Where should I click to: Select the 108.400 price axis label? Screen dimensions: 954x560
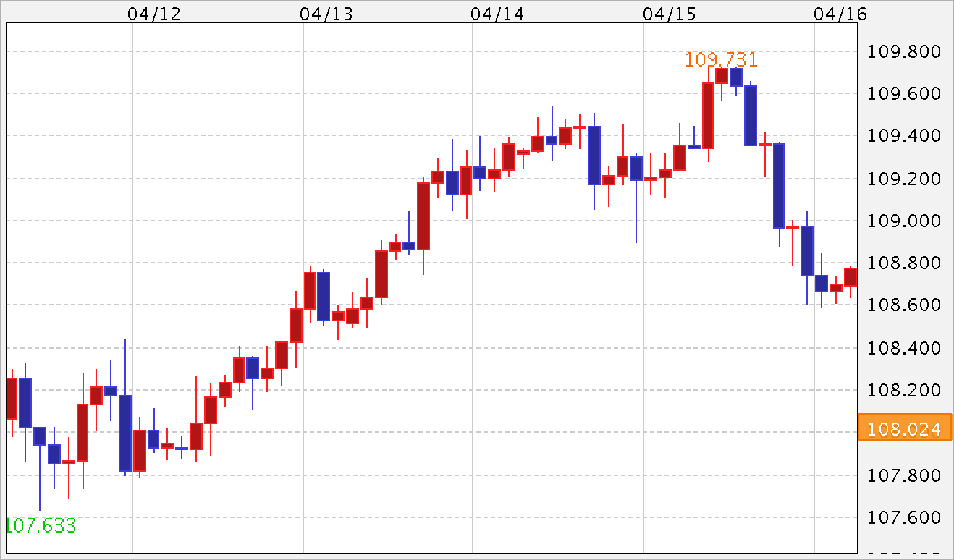904,348
